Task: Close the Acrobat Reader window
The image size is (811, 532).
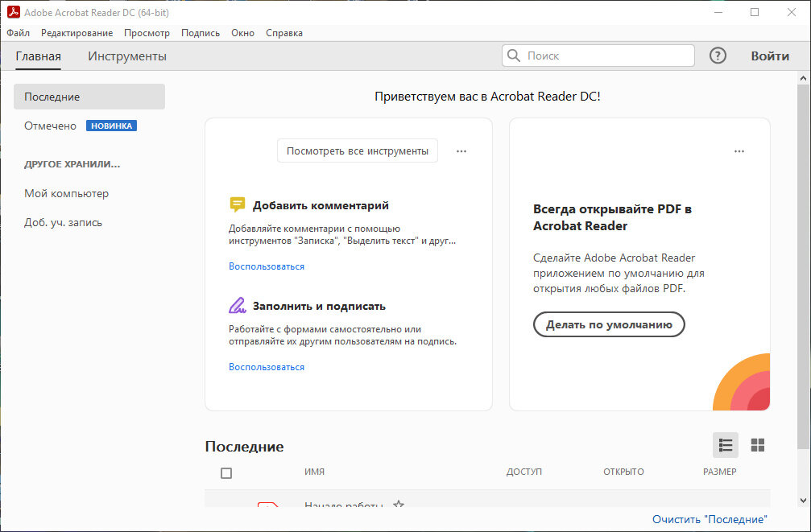Action: tap(792, 12)
